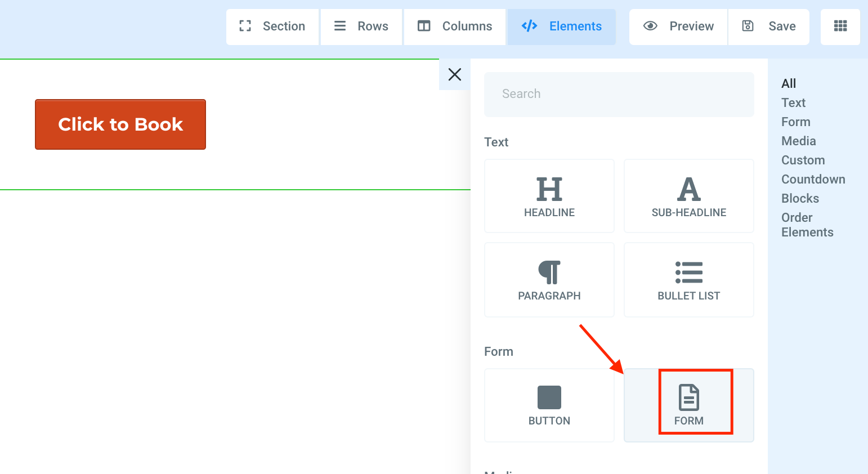Image resolution: width=868 pixels, height=474 pixels.
Task: Focus the element Search field
Action: pyautogui.click(x=619, y=94)
